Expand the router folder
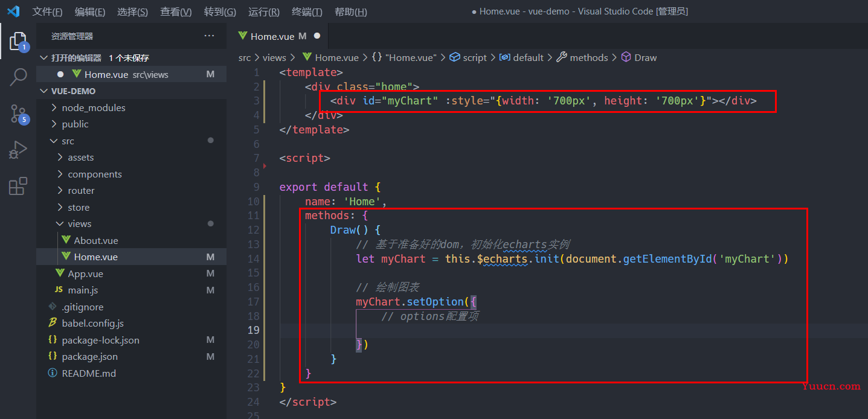This screenshot has height=419, width=868. [60, 190]
